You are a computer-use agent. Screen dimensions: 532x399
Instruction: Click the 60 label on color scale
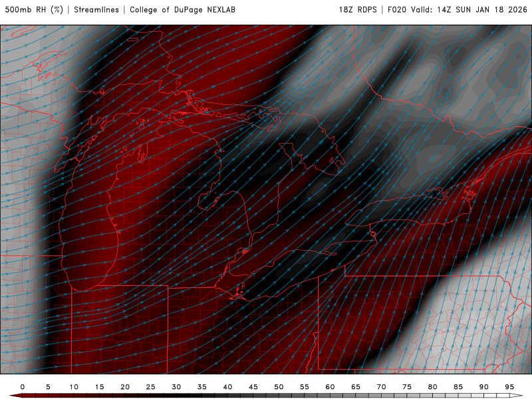330,387
